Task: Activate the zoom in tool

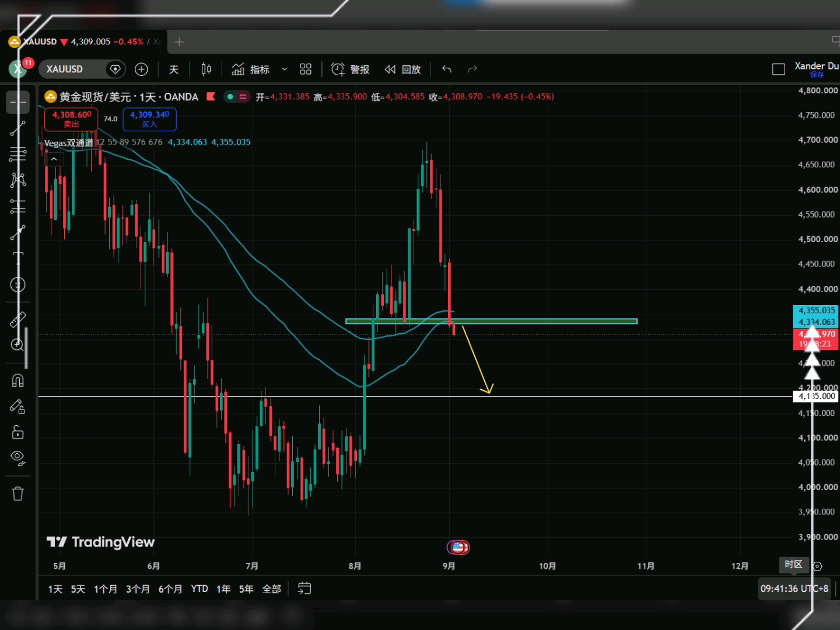Action: click(x=17, y=345)
